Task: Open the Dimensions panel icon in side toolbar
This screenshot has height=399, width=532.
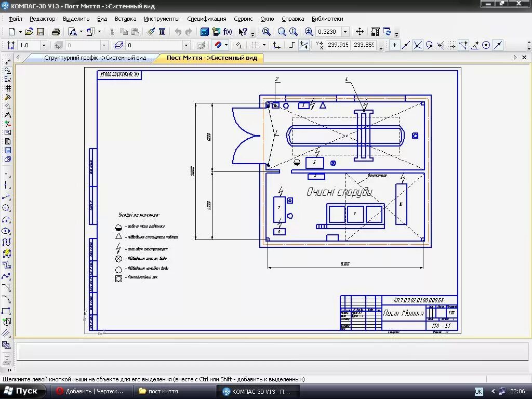Action: click(x=7, y=62)
